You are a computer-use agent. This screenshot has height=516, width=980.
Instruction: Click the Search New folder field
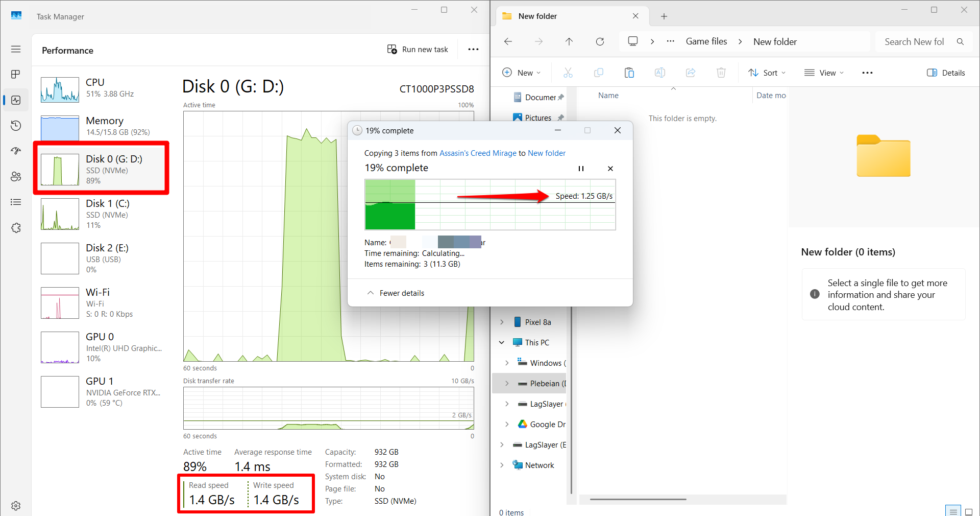point(915,41)
